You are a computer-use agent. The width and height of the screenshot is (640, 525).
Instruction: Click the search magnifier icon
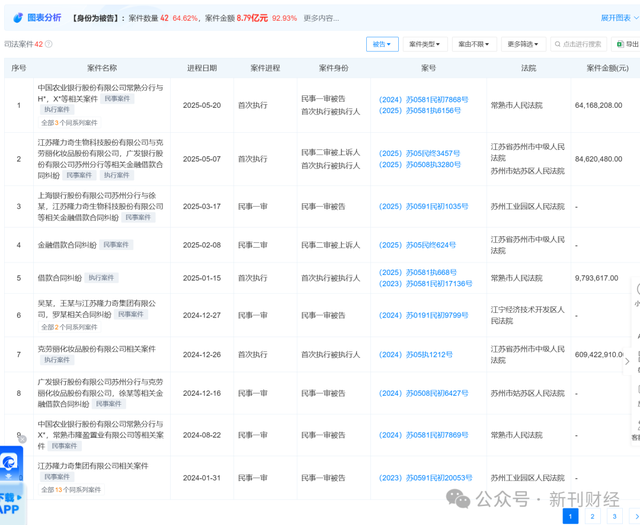(x=558, y=44)
